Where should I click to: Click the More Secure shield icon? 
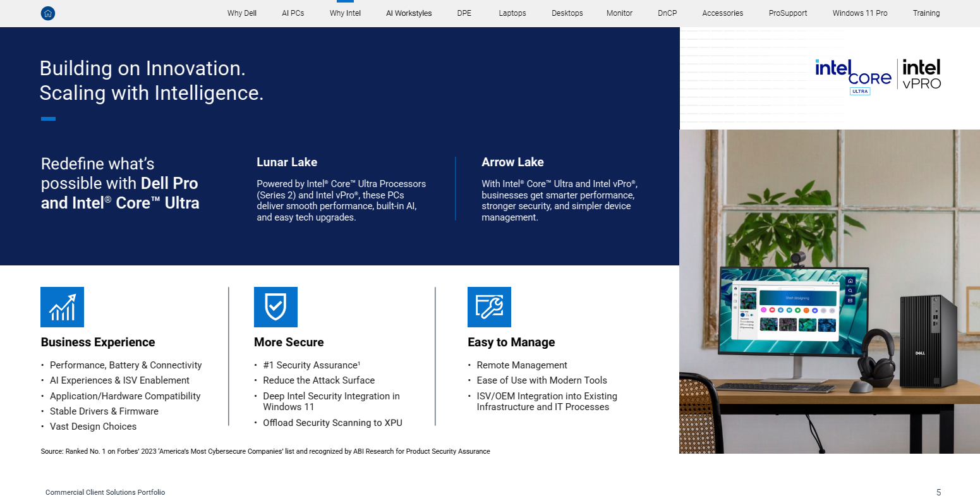[x=275, y=307]
